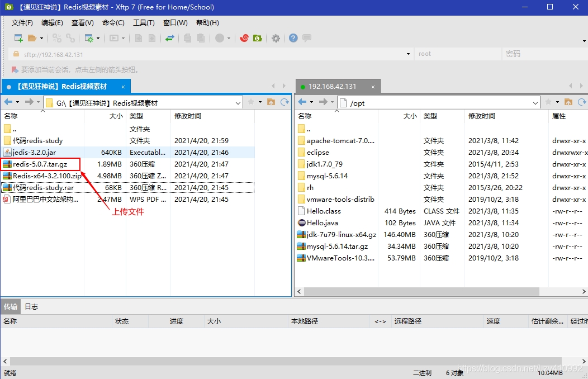Sort remote files by 大小 column header

399,116
